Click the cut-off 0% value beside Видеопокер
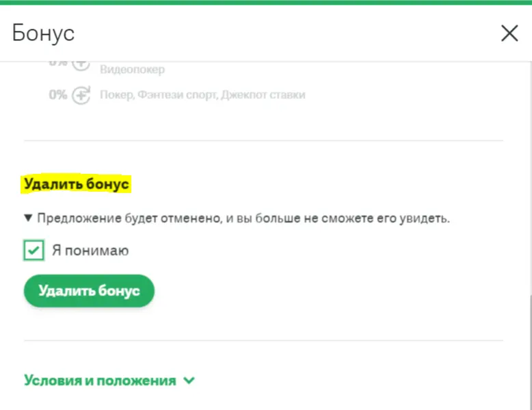Screen dimensions: 532x410 point(58,64)
